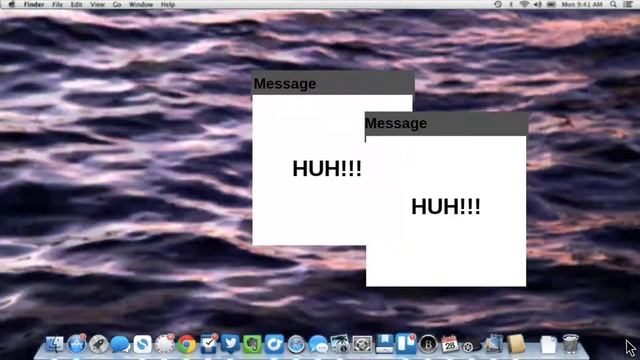The image size is (640, 360).
Task: Open the blue Messages bubble in dock
Action: click(120, 344)
